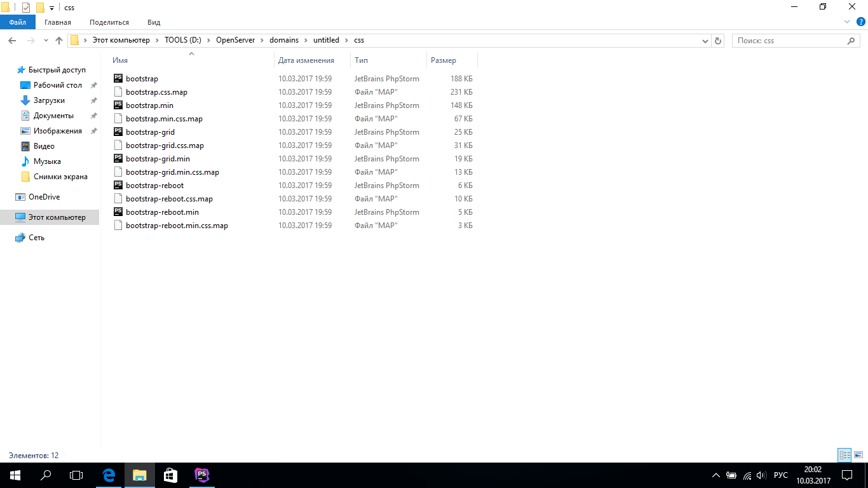Image resolution: width=868 pixels, height=488 pixels.
Task: Open the recent locations dropdown arrow
Action: (x=46, y=41)
